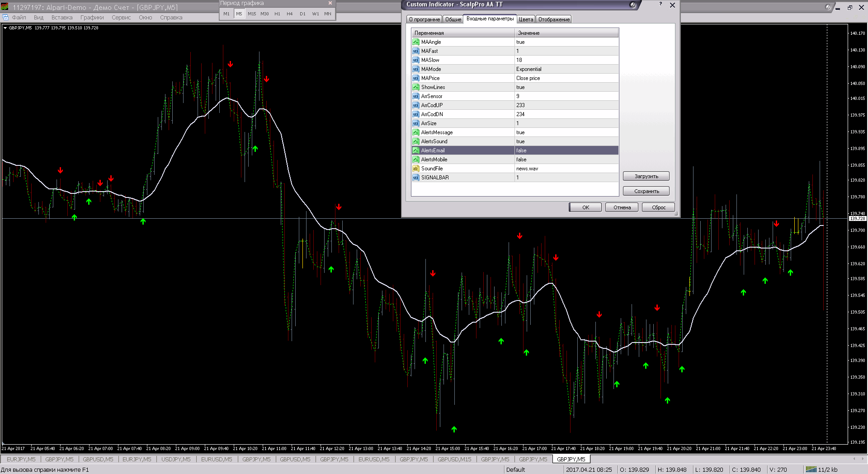Switch to the Цвета tab
This screenshot has height=474, width=868.
tap(526, 19)
